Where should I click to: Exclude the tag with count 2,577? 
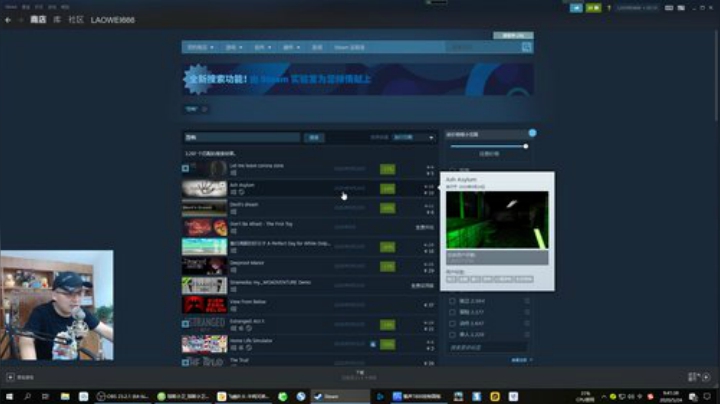[x=527, y=312]
